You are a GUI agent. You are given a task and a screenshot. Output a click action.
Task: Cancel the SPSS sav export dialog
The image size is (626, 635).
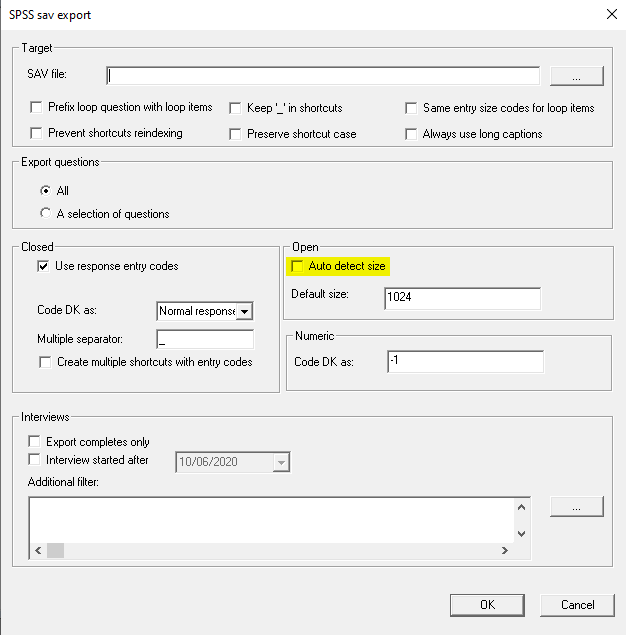click(x=577, y=605)
